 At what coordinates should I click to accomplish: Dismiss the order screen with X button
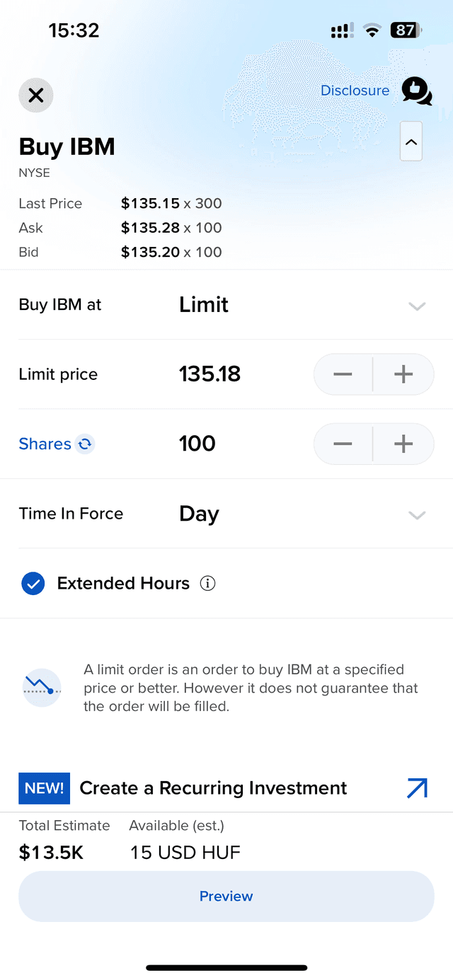(35, 95)
